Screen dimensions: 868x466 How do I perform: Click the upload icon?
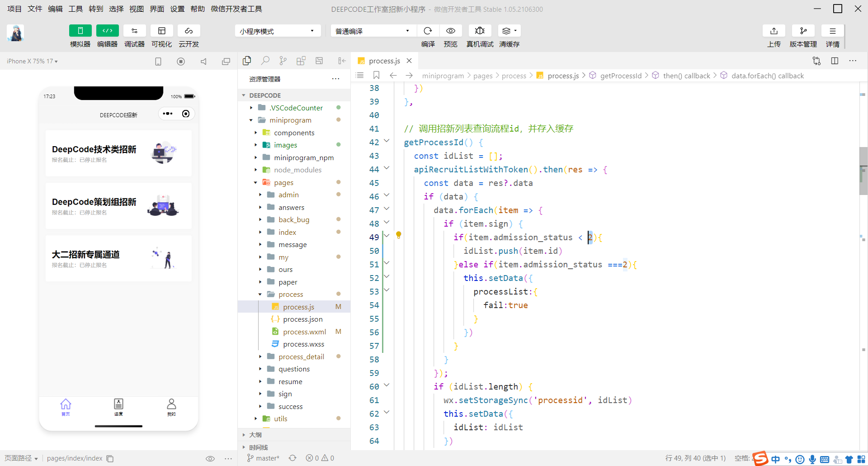[774, 31]
